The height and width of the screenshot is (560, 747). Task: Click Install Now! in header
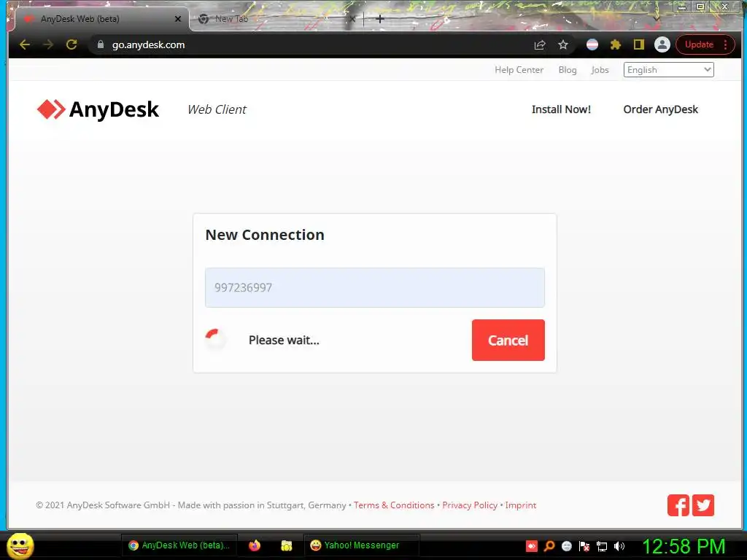pyautogui.click(x=561, y=109)
